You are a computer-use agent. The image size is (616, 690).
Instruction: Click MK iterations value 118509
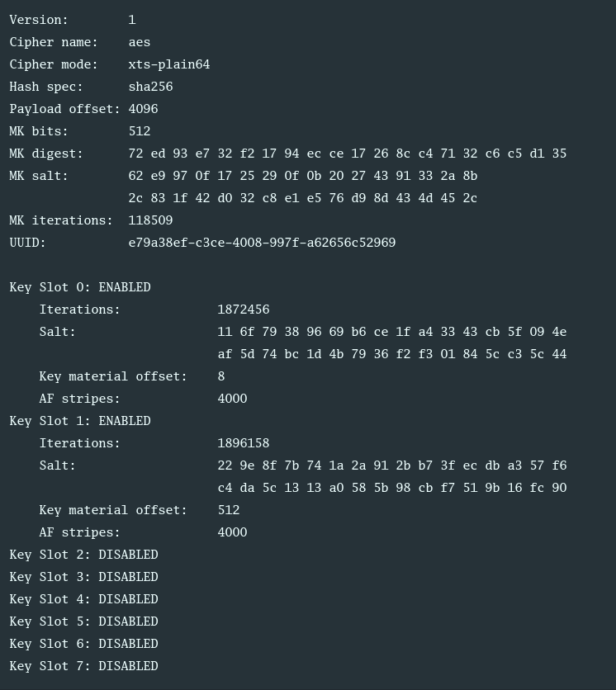[150, 220]
